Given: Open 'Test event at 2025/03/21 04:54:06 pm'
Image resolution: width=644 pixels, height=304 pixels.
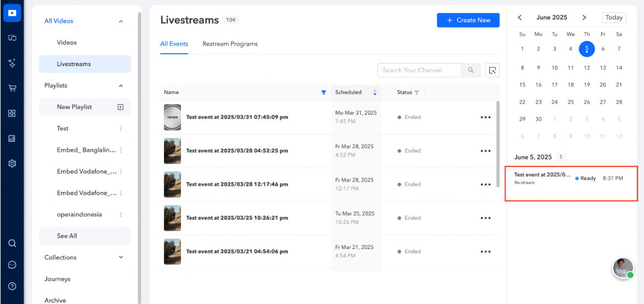Looking at the screenshot, I should [x=237, y=252].
